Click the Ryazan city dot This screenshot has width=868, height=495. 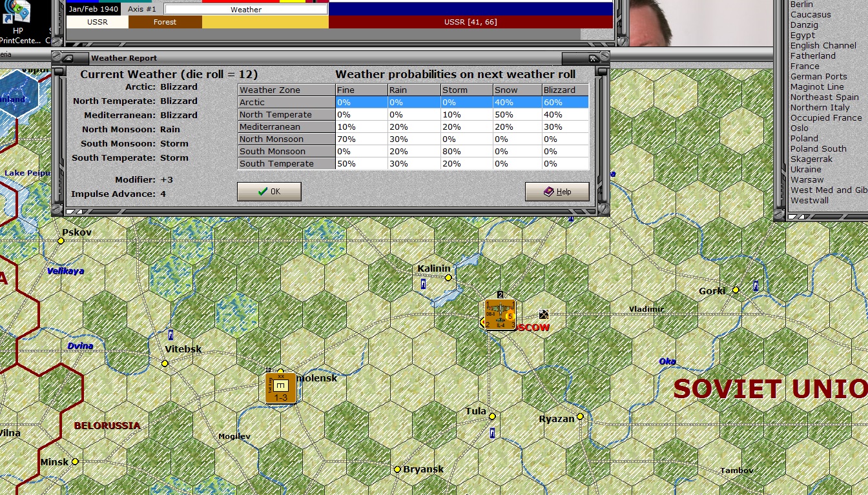[x=580, y=417]
